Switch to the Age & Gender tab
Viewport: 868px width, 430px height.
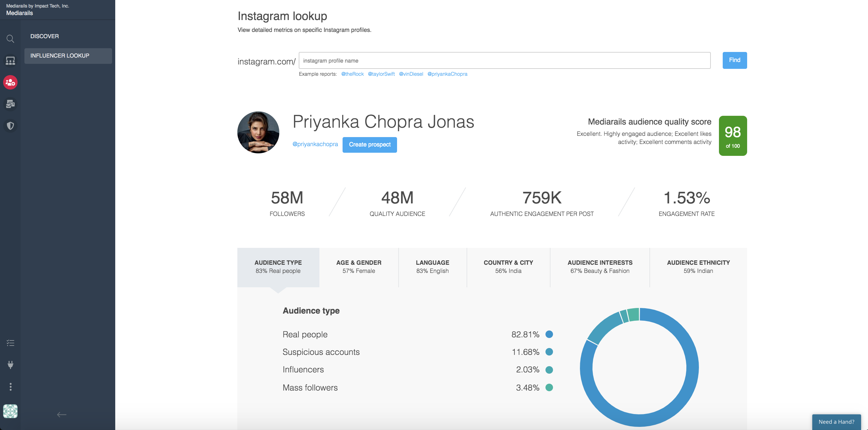pyautogui.click(x=359, y=267)
